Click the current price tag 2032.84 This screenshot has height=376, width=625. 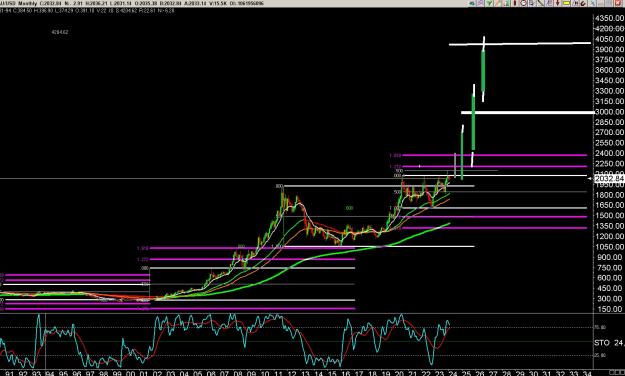point(609,178)
